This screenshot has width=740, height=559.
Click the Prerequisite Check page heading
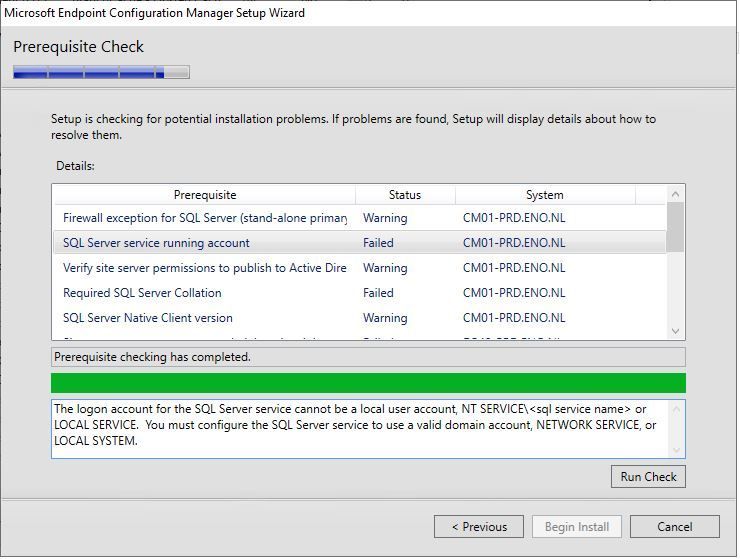click(78, 47)
